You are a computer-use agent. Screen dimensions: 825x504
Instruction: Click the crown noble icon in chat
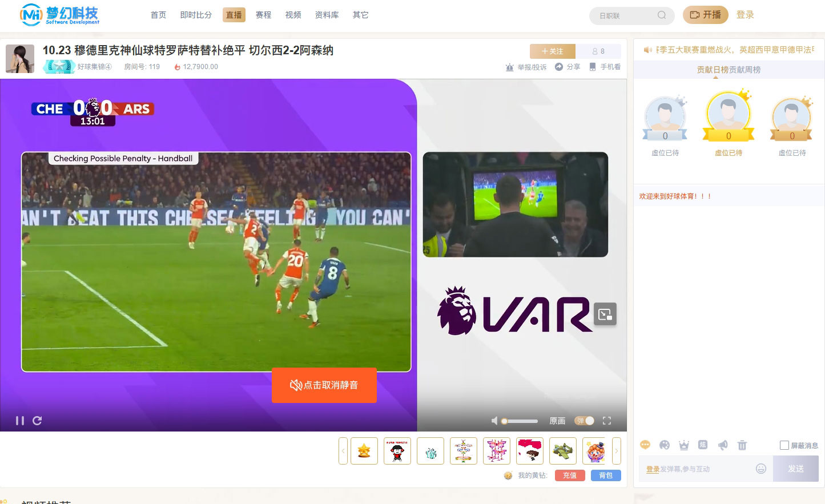[x=684, y=445]
